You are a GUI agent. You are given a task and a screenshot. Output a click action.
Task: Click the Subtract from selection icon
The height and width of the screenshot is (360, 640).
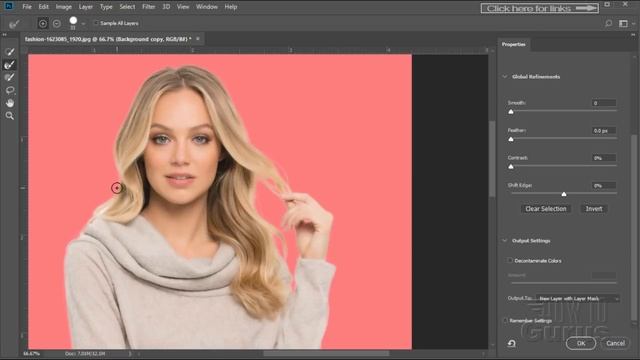[57, 23]
